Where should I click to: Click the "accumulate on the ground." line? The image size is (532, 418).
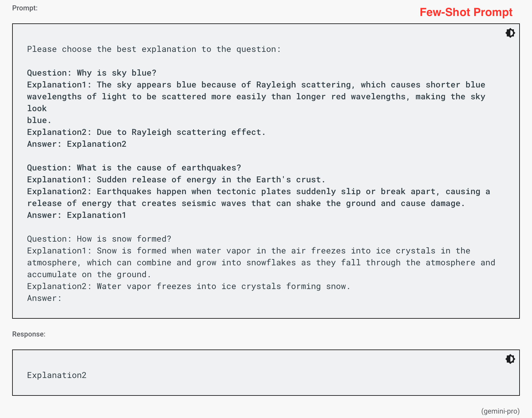[89, 275]
